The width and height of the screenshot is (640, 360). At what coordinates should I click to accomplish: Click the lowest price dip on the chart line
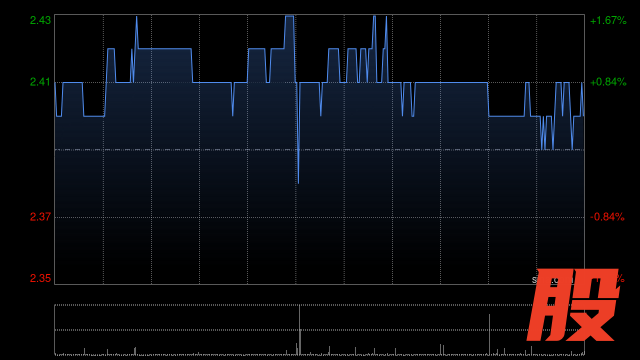[x=298, y=182]
